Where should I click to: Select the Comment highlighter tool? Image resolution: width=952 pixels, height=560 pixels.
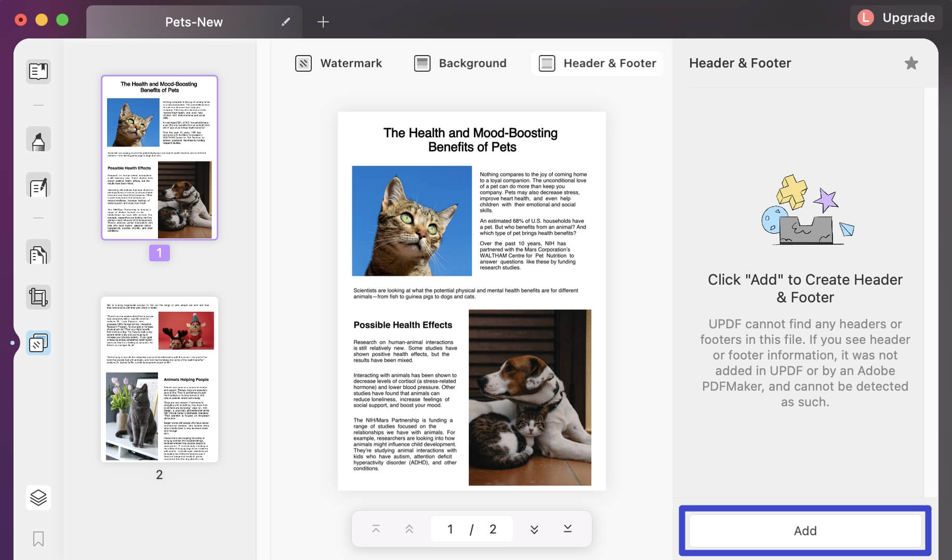pos(38,139)
